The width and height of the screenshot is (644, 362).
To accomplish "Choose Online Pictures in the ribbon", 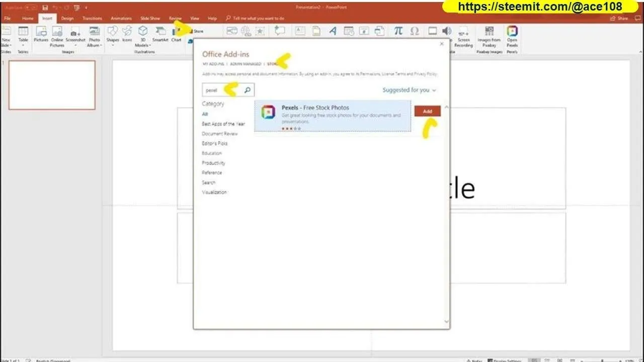I will pyautogui.click(x=57, y=36).
